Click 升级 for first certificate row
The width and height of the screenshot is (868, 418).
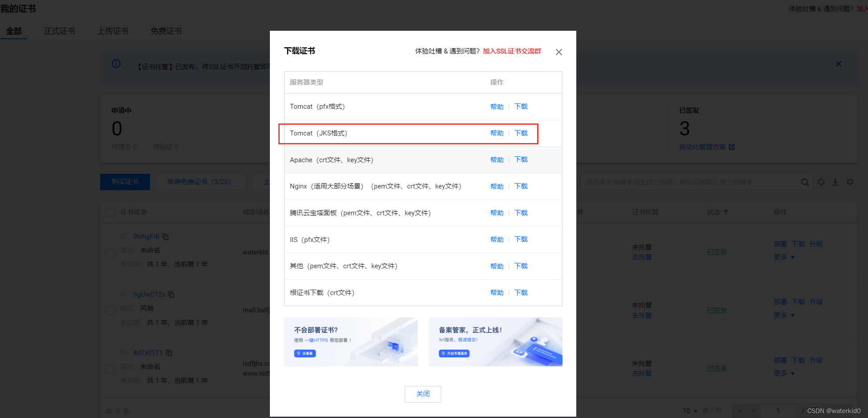816,244
